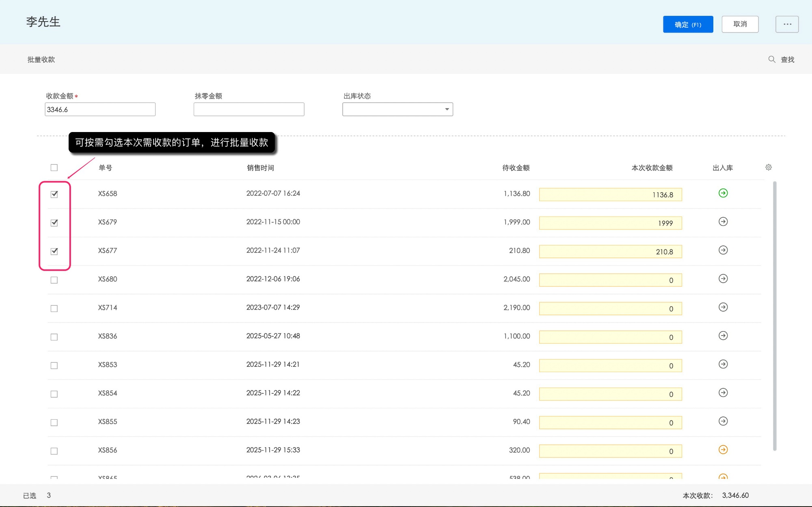Click green stock-out arrow icon for XS658
Viewport: 812px width, 507px height.
pyautogui.click(x=723, y=193)
